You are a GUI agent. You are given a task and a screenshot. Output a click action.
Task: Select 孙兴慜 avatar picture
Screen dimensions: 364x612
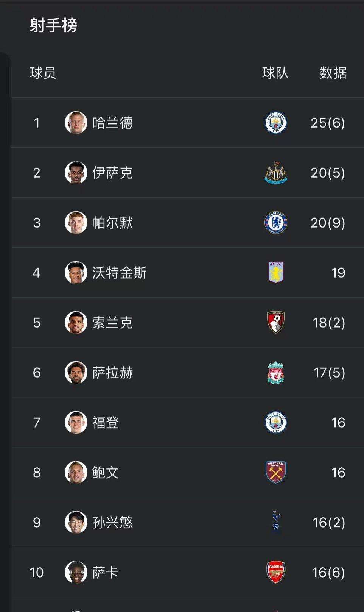[x=76, y=522]
